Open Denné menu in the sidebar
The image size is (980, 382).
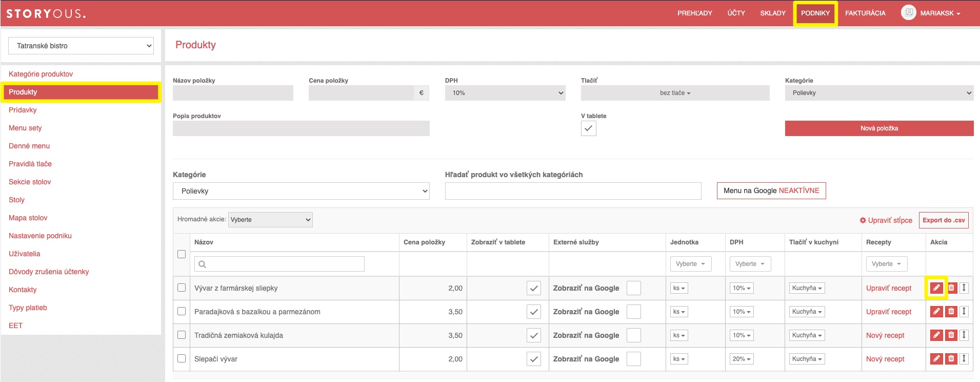tap(29, 146)
